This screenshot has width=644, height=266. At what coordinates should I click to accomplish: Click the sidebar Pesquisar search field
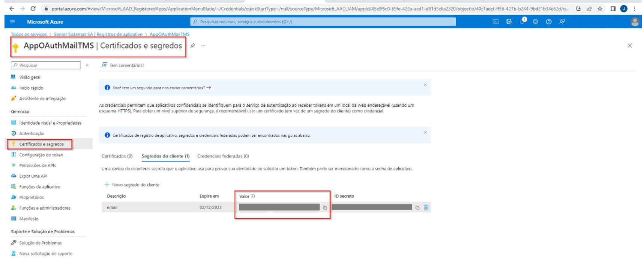[x=46, y=65]
